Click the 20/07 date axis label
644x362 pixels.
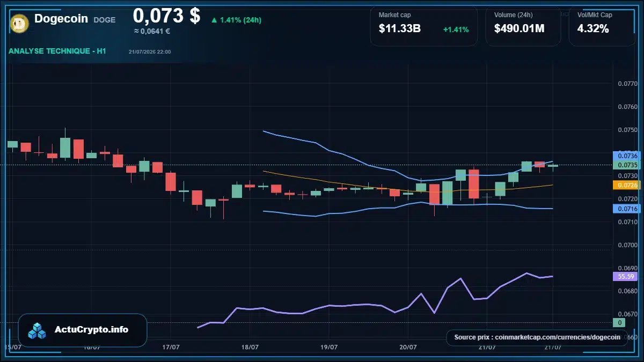click(x=408, y=347)
